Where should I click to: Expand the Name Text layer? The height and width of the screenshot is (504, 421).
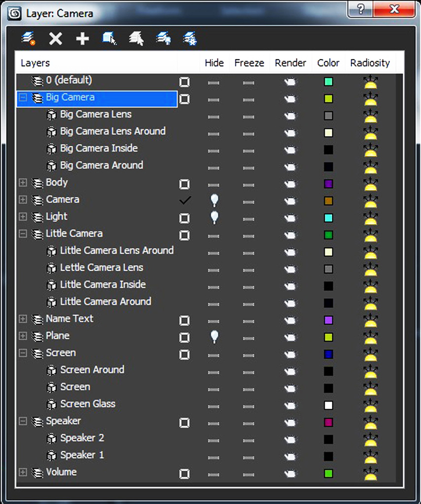coord(23,319)
